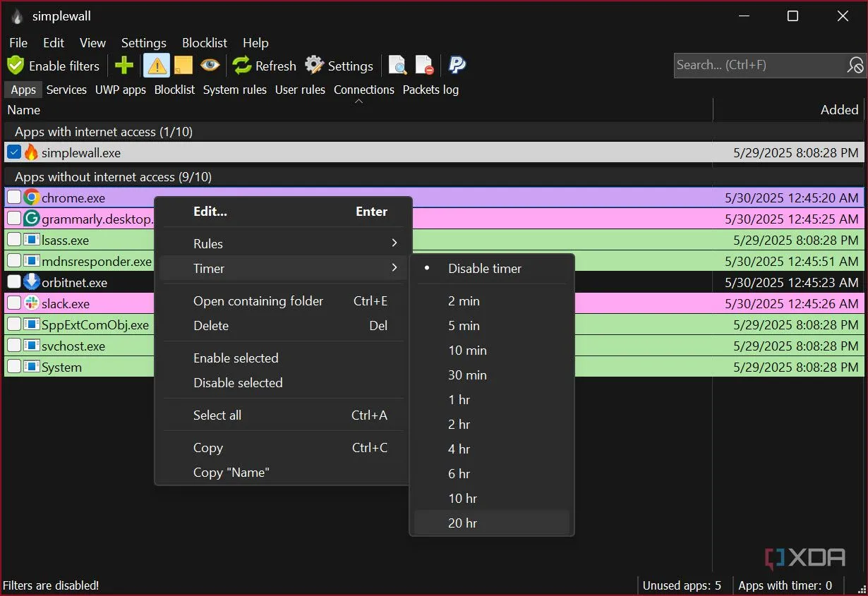Check the svchost.exe checkbox

[x=14, y=346]
